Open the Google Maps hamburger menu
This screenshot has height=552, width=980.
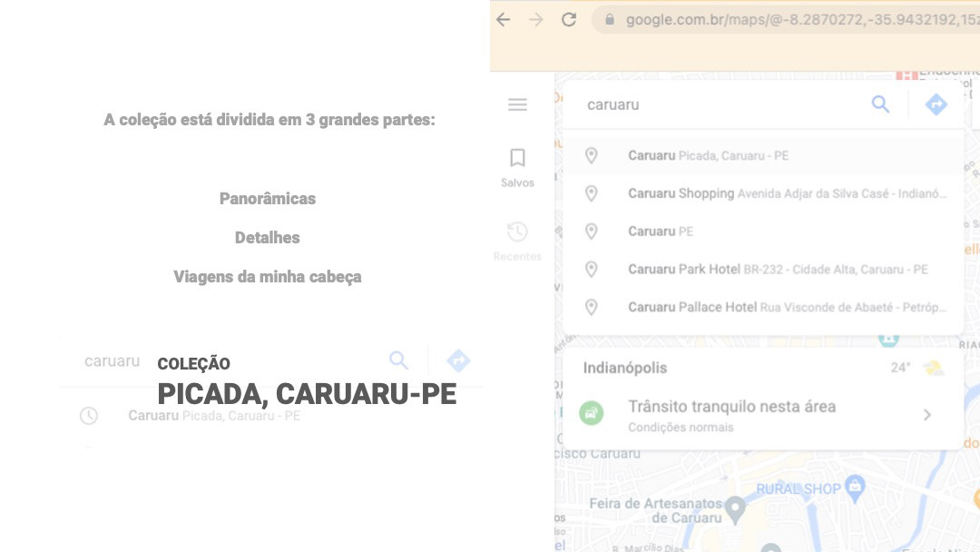tap(517, 104)
